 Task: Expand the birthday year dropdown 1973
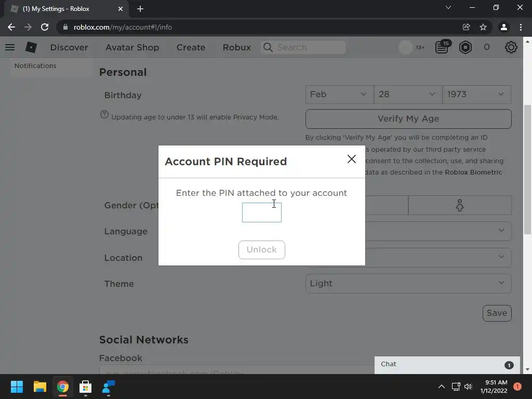pos(477,95)
